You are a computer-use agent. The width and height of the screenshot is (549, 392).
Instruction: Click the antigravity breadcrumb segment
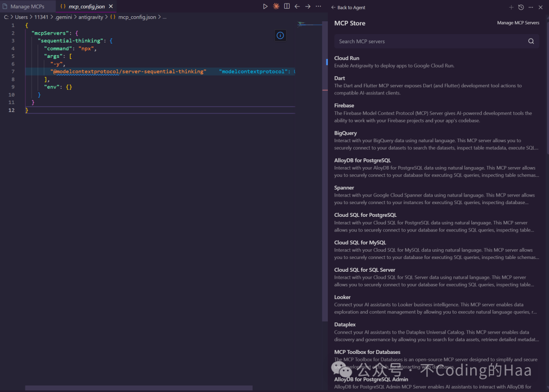click(x=90, y=17)
